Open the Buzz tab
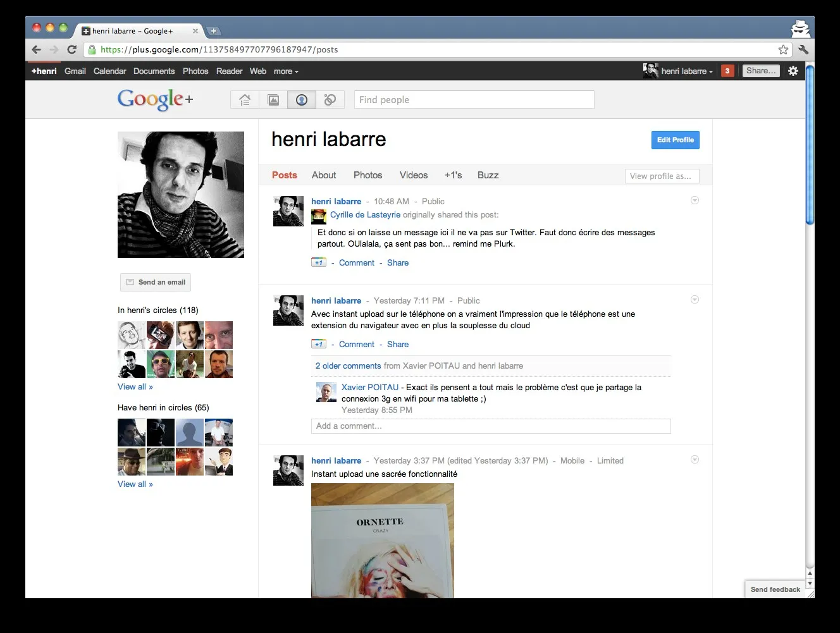Image resolution: width=840 pixels, height=633 pixels. (x=488, y=175)
